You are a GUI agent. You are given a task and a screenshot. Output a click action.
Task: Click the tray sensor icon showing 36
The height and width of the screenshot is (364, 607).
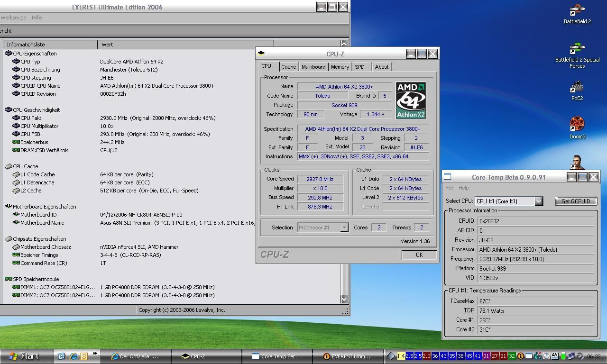[435, 356]
